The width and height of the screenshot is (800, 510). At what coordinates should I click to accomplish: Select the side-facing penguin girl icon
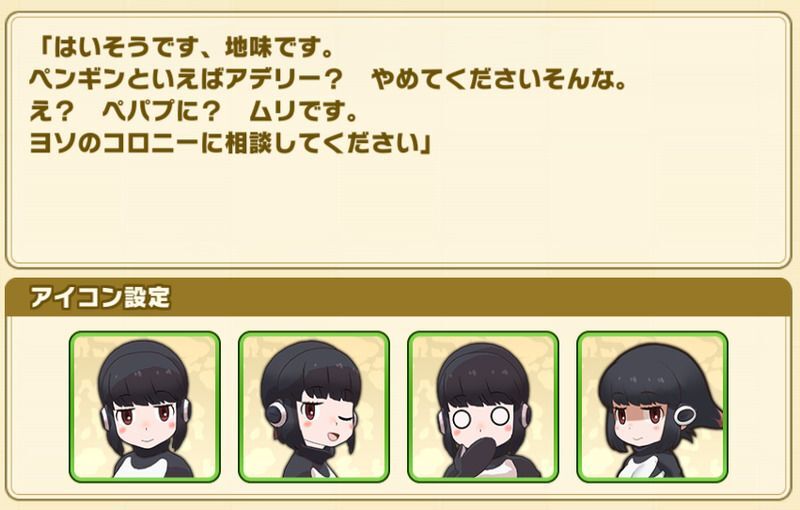point(652,406)
